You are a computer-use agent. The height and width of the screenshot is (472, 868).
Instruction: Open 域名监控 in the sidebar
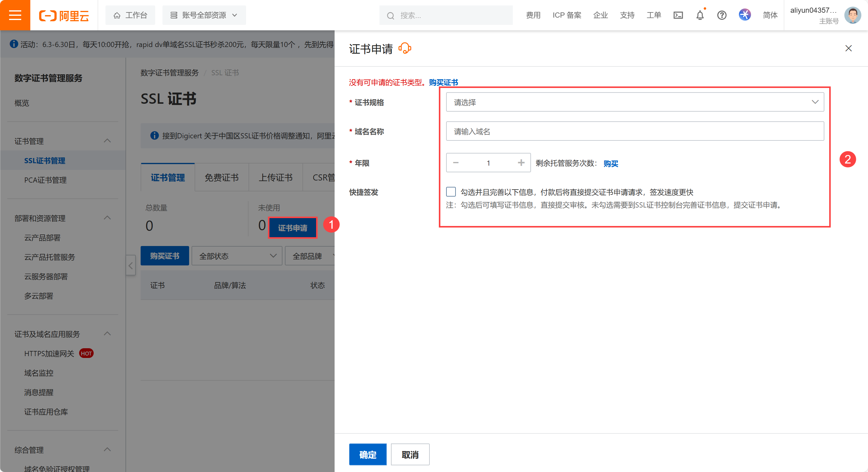(x=38, y=373)
